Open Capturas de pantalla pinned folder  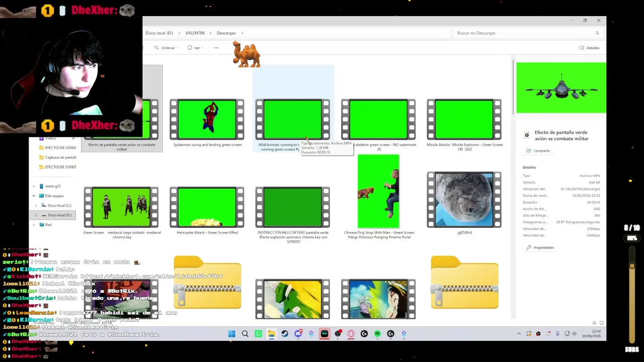[56, 157]
